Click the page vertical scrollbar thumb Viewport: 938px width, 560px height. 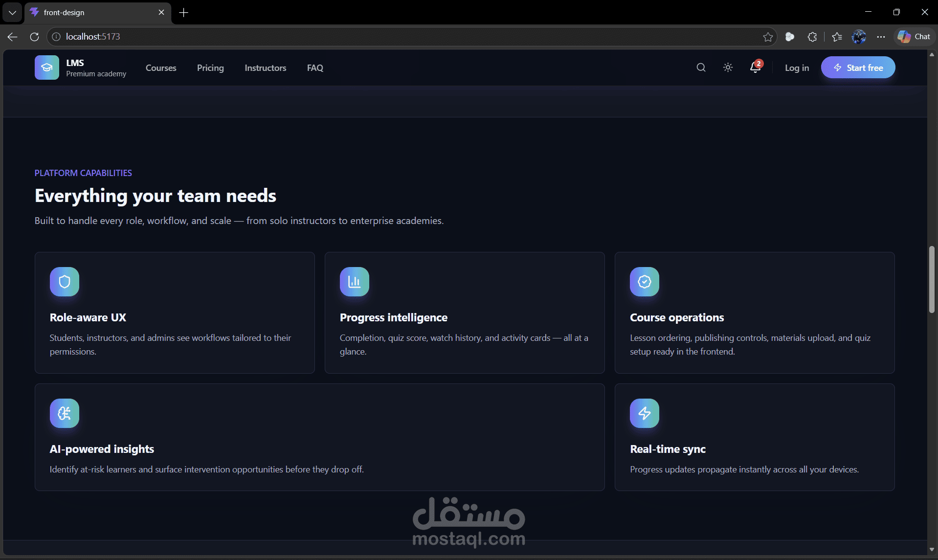[932, 280]
